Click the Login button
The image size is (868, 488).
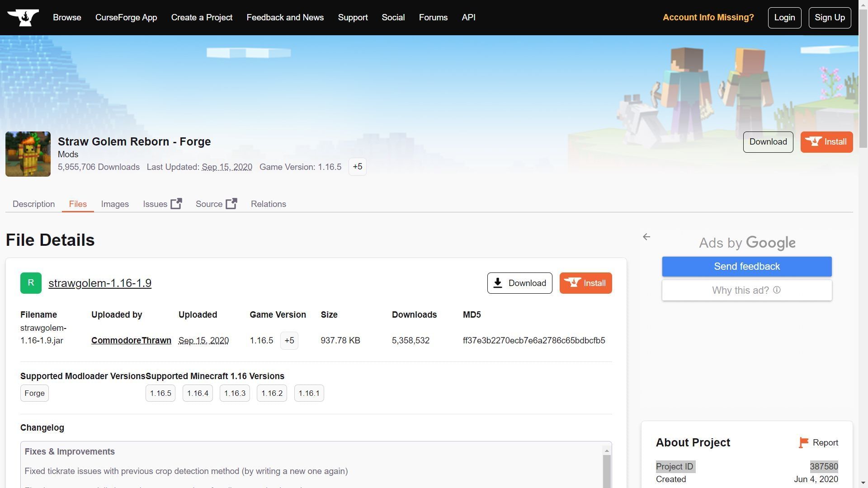(784, 18)
